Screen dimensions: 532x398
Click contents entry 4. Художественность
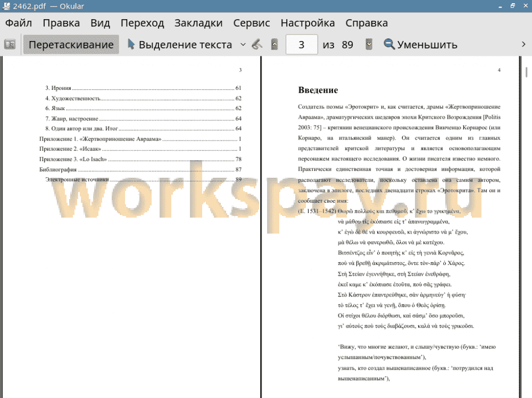tap(143, 98)
